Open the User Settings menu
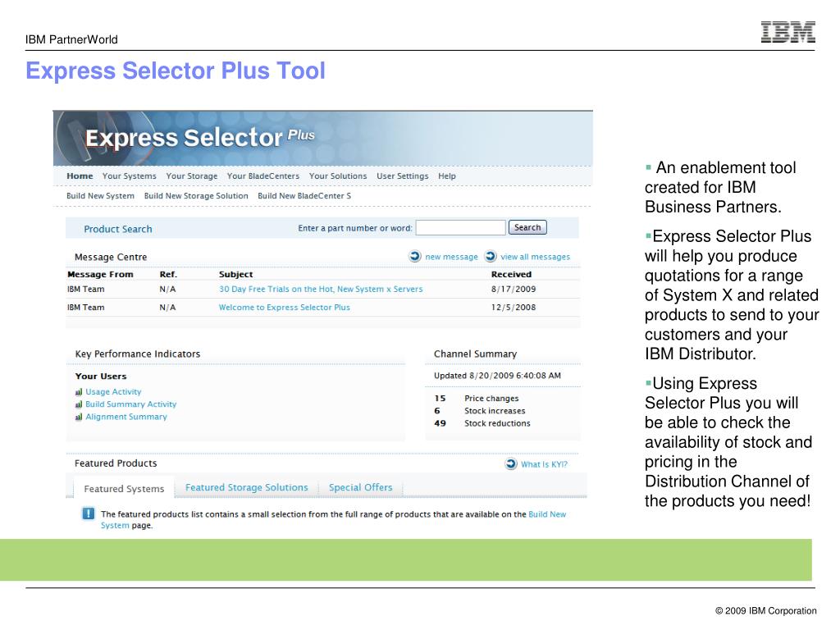Image resolution: width=840 pixels, height=630 pixels. (x=402, y=176)
